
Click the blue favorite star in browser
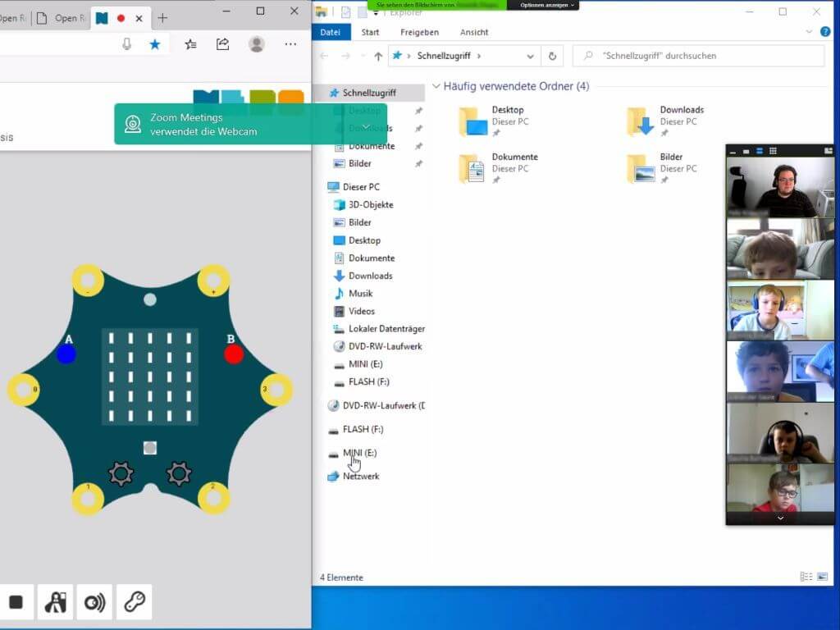[x=155, y=44]
